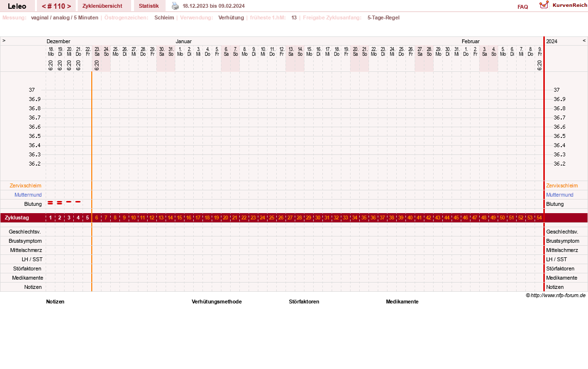Select cycle day 28 in Zyklustag row

click(x=300, y=218)
